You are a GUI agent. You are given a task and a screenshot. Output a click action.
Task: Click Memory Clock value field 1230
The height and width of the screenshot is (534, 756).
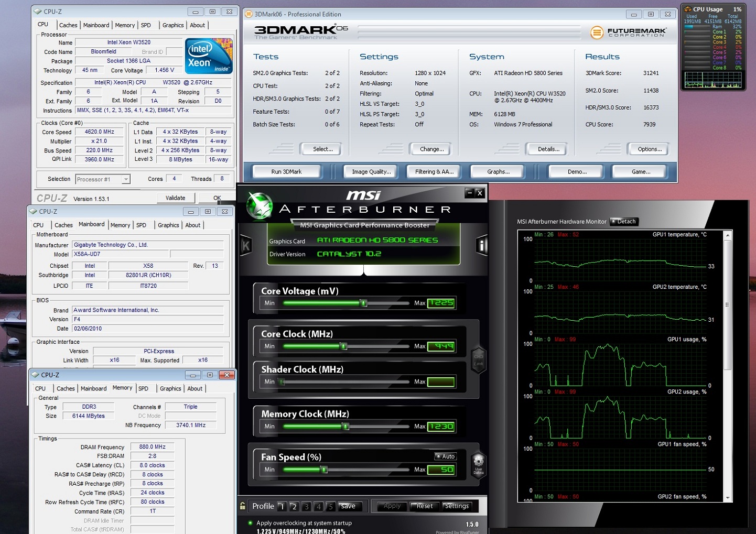point(441,427)
